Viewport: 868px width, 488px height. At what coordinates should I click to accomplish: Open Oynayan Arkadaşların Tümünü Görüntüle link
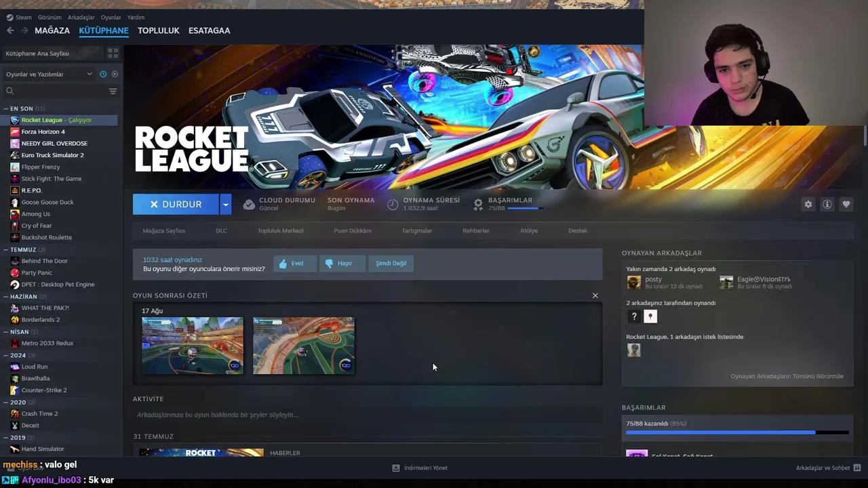point(787,376)
